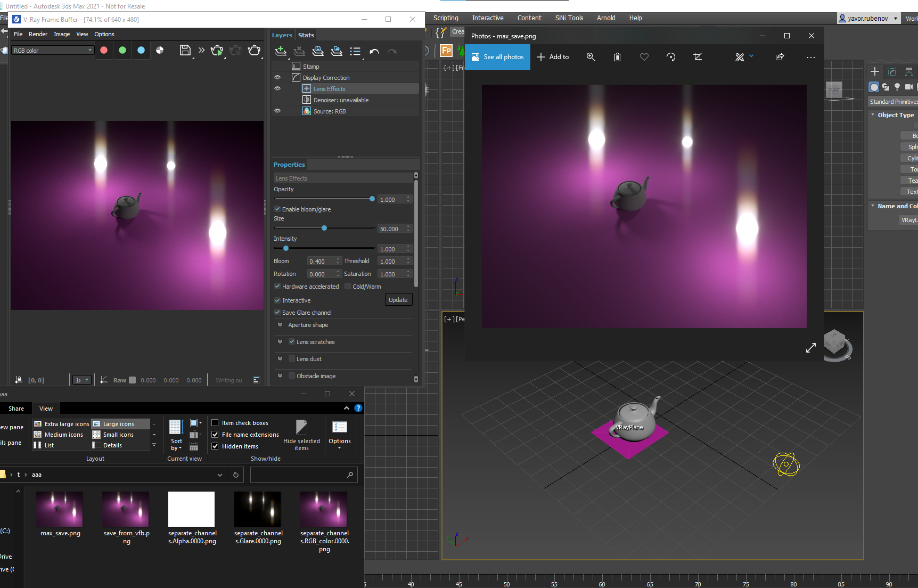918x588 pixels.
Task: Click the share icon in Photos
Action: [x=780, y=57]
